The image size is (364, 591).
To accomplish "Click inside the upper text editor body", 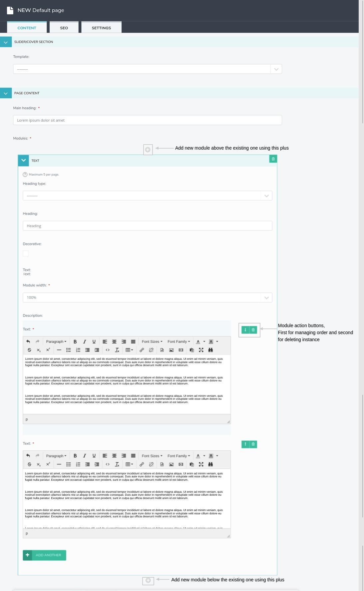I will point(127,384).
